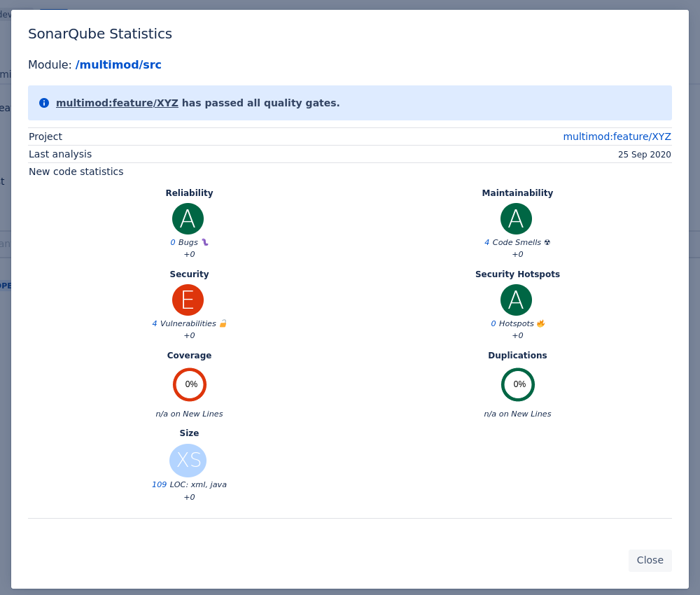Image resolution: width=700 pixels, height=595 pixels.
Task: Close the SonarQube Statistics dialog
Action: pos(650,560)
